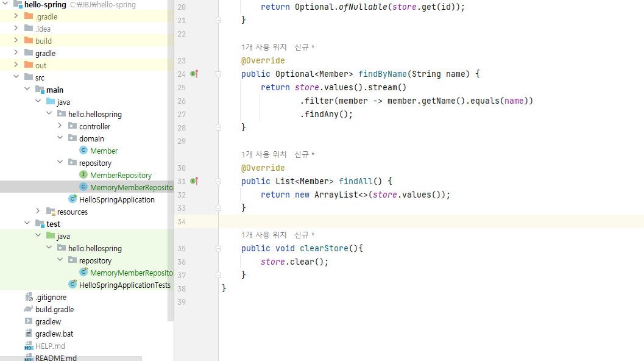This screenshot has width=644, height=361.
Task: Click usages hint above clearStore
Action: click(x=264, y=235)
